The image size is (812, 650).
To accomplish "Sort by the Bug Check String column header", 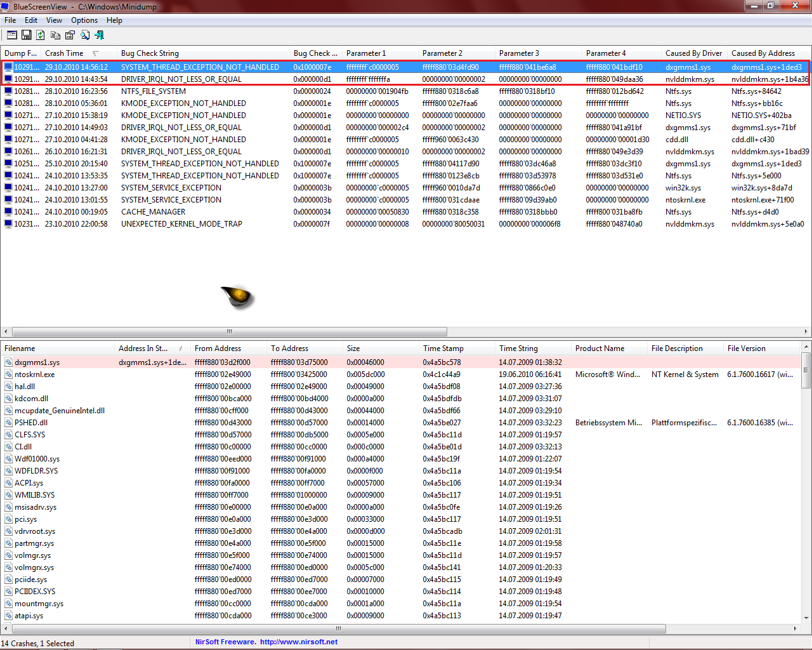I will [203, 53].
